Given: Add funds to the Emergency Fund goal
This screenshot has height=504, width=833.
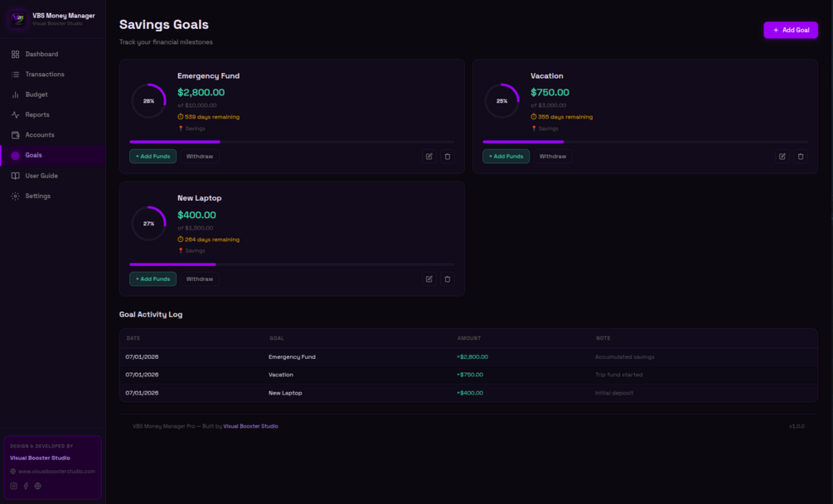Looking at the screenshot, I should [x=153, y=157].
